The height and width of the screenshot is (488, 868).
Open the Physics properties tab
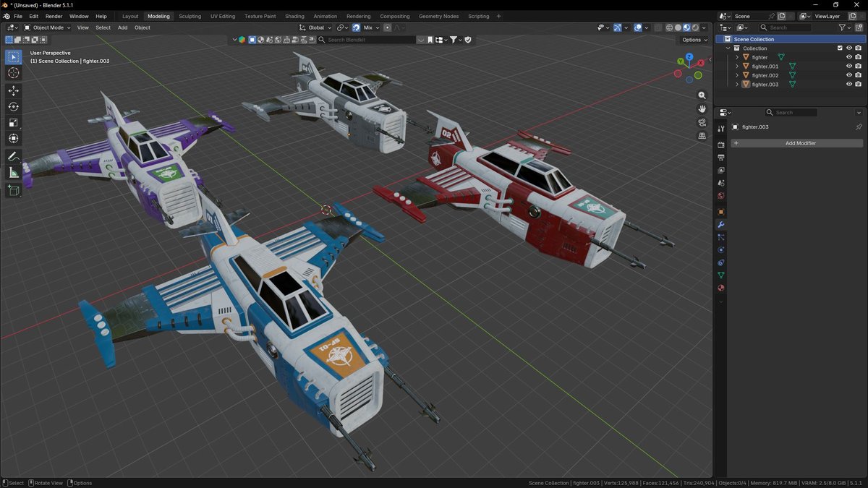[721, 250]
